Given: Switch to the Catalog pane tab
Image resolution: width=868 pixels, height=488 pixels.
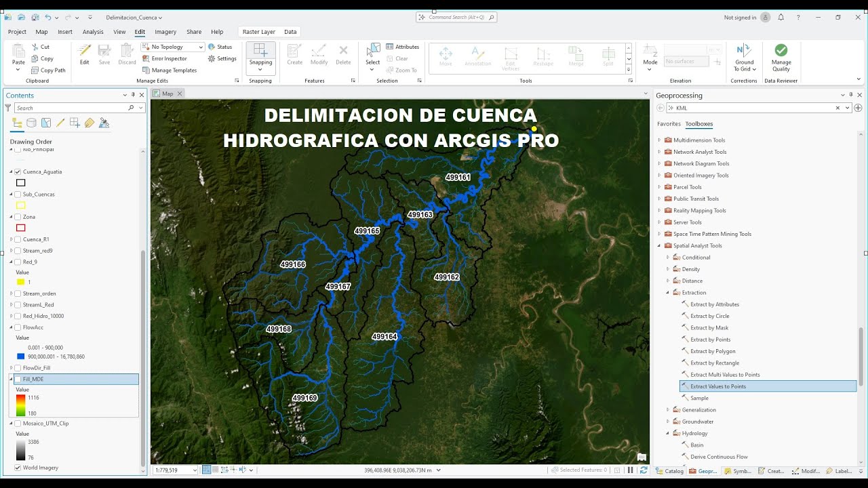Looking at the screenshot, I should coord(670,471).
